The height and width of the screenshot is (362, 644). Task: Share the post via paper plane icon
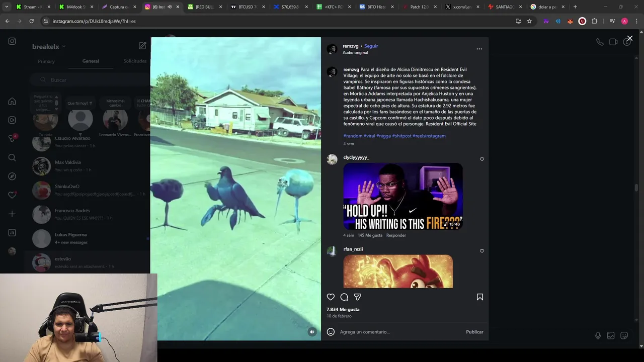(x=357, y=297)
